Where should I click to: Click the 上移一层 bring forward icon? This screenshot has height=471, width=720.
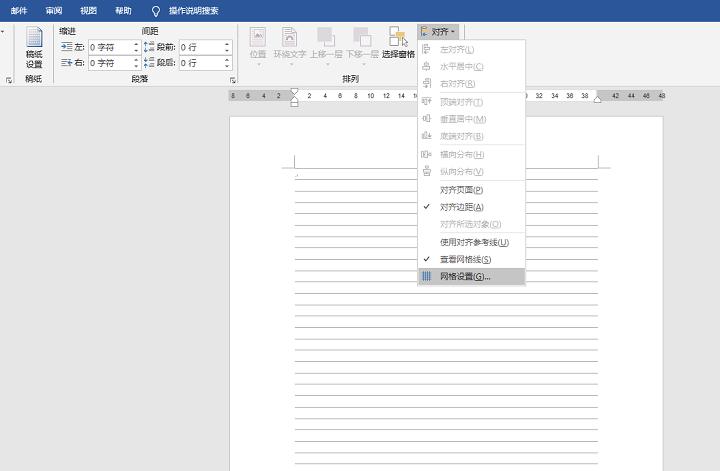point(326,37)
